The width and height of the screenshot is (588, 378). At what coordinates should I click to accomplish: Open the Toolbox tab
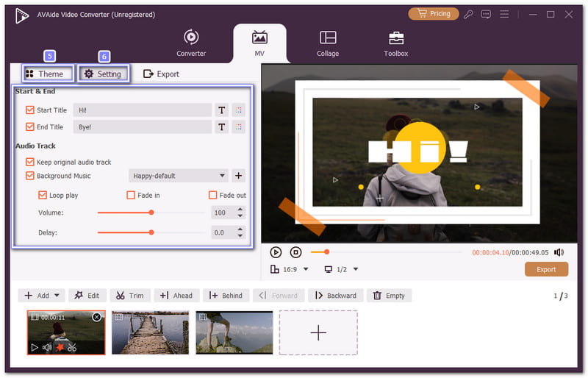[395, 43]
